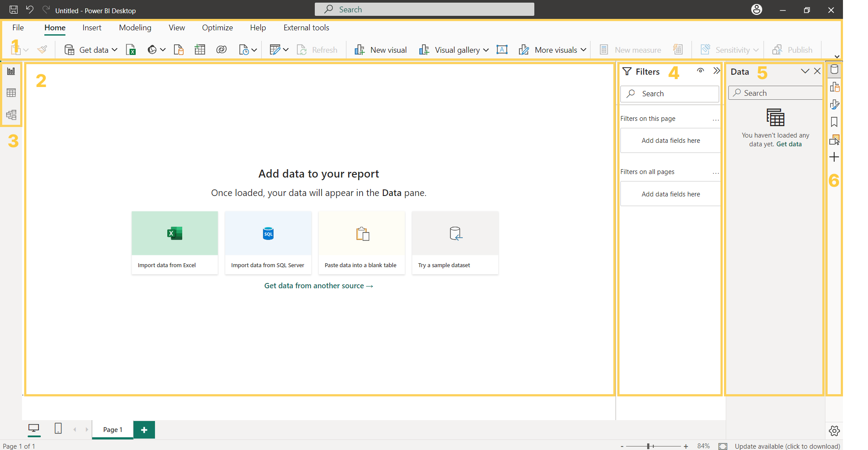Expand the Get data dropdown
The height and width of the screenshot is (450, 868).
tap(115, 50)
